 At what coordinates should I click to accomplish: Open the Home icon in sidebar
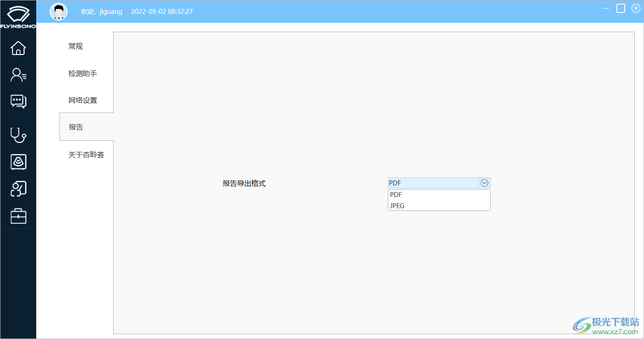coord(18,48)
